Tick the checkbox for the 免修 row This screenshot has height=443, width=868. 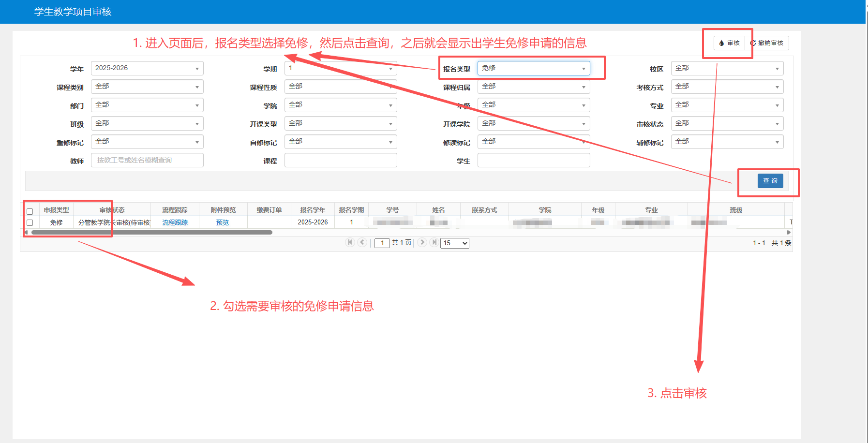click(30, 222)
